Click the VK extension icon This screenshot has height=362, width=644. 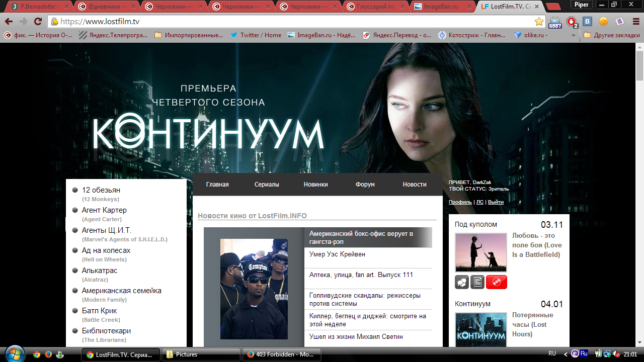(x=587, y=22)
